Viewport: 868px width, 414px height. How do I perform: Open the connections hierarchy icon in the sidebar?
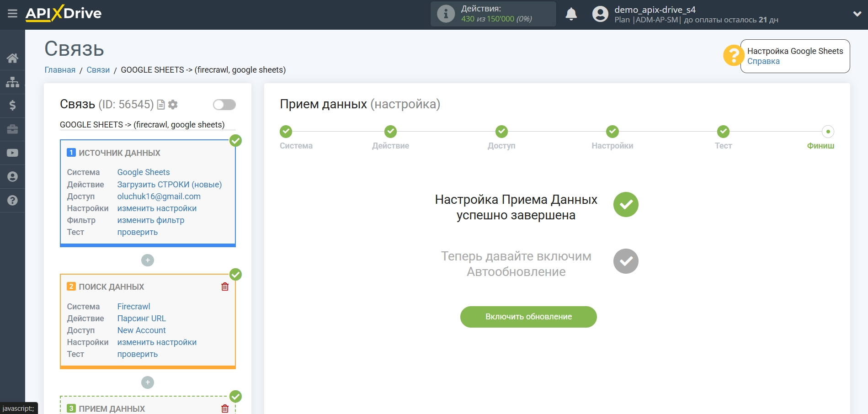[12, 81]
